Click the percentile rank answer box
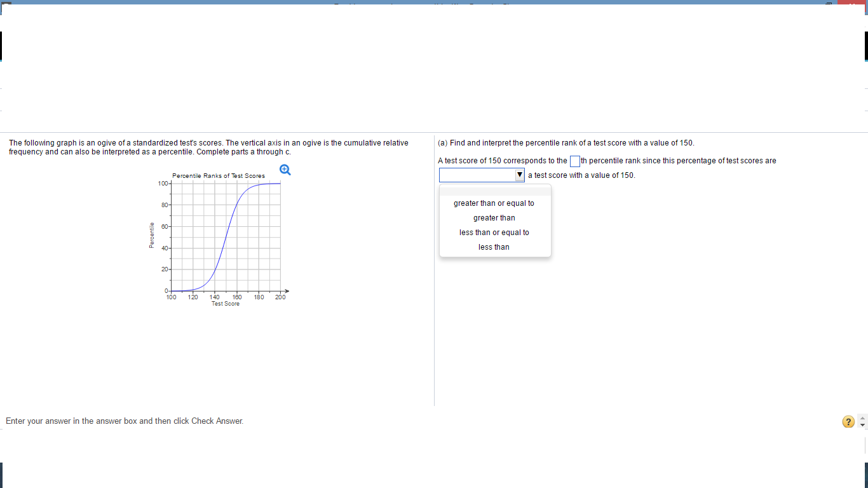Screen dimensions: 868x488 pyautogui.click(x=574, y=161)
